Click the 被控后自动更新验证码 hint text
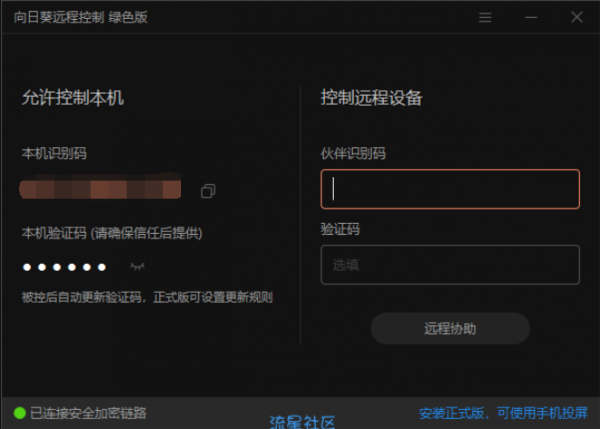This screenshot has width=600, height=429. pos(147,297)
